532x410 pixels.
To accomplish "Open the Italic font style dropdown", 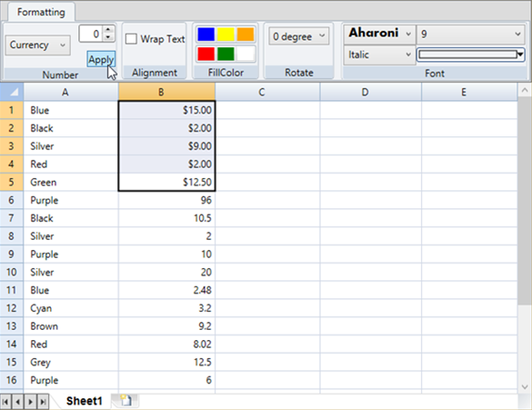I will click(379, 55).
